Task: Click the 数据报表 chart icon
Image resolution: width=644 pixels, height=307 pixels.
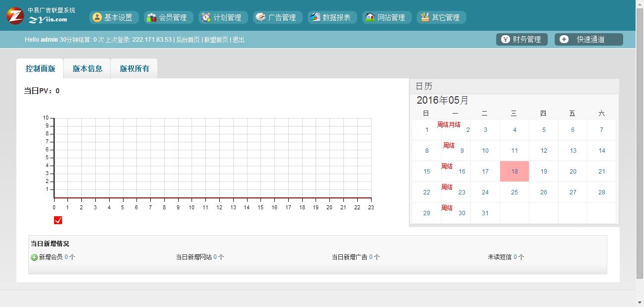Action: pyautogui.click(x=315, y=17)
